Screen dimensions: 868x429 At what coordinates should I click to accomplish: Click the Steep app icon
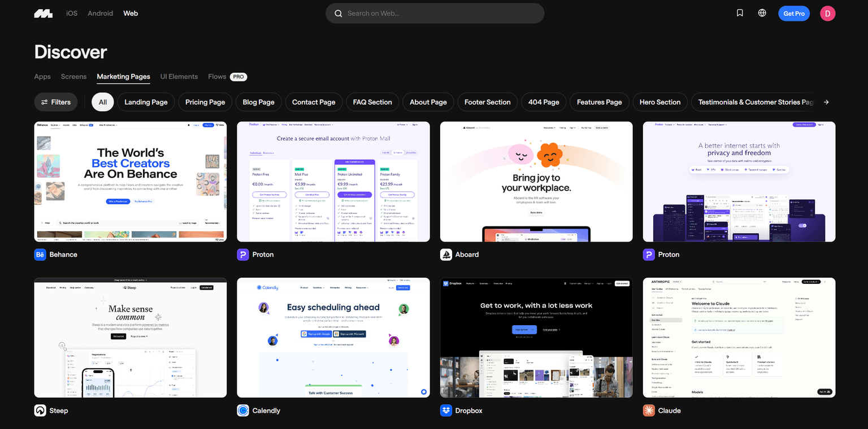40,410
